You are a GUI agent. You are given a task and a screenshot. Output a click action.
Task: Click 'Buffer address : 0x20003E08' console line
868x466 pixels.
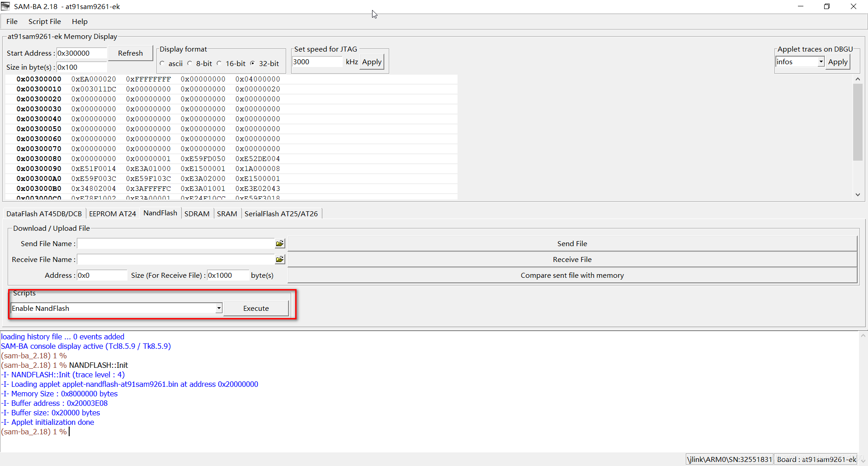[54, 403]
